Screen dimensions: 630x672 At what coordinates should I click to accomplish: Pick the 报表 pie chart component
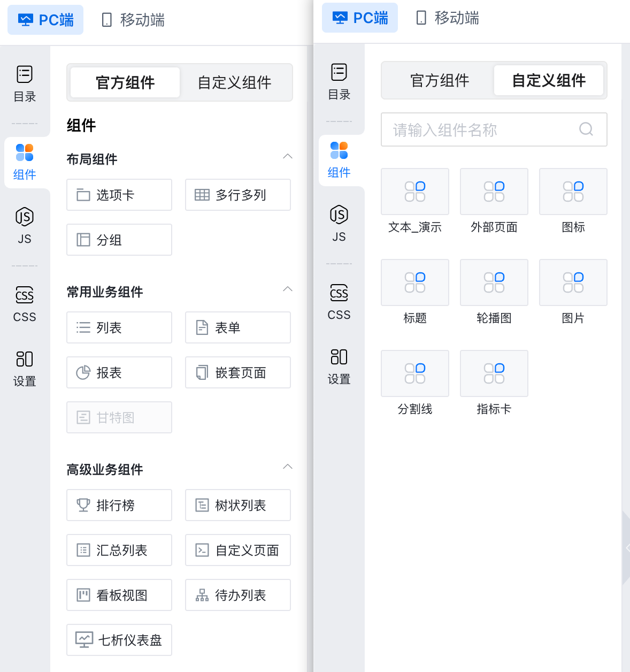click(119, 372)
